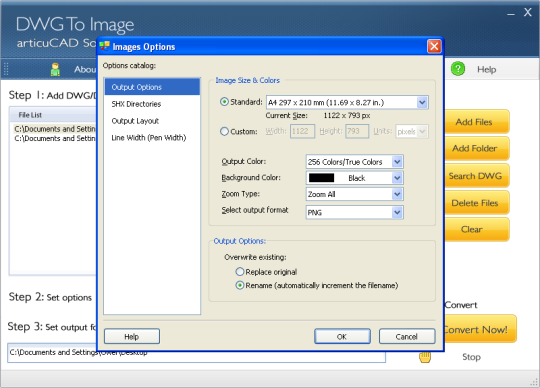Select second file row in File List
The image size is (540, 388).
55,138
